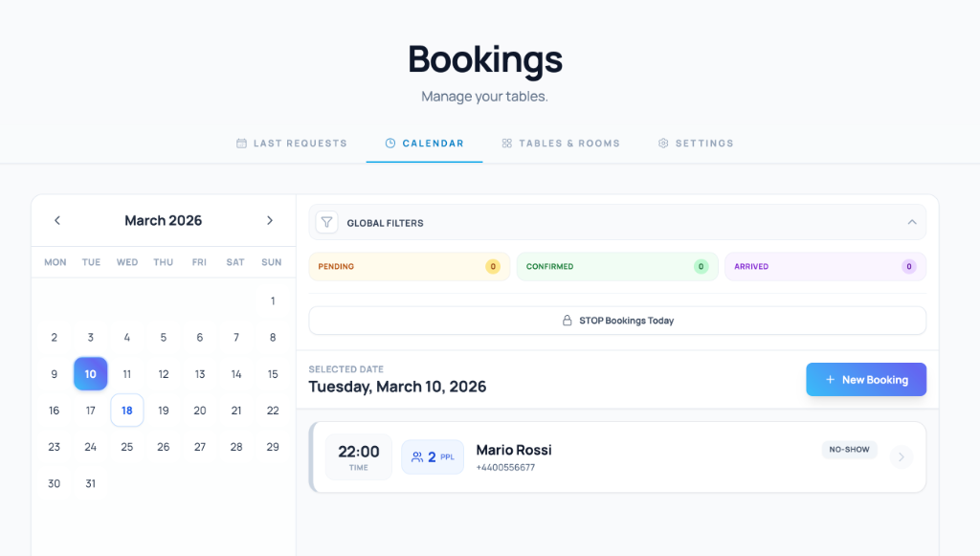
Task: Click the gear icon beside Settings
Action: (662, 143)
